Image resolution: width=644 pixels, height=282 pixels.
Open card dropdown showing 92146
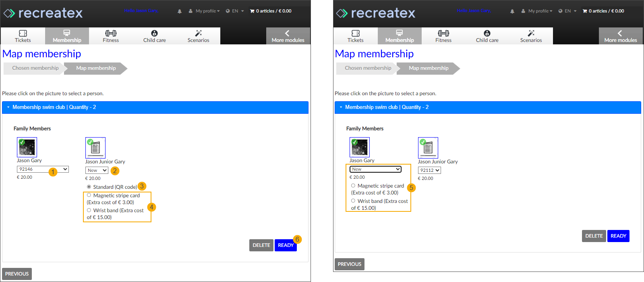pyautogui.click(x=43, y=169)
